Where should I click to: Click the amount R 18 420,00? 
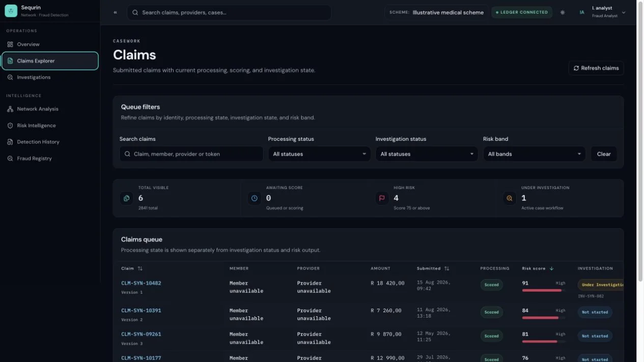[x=387, y=283]
